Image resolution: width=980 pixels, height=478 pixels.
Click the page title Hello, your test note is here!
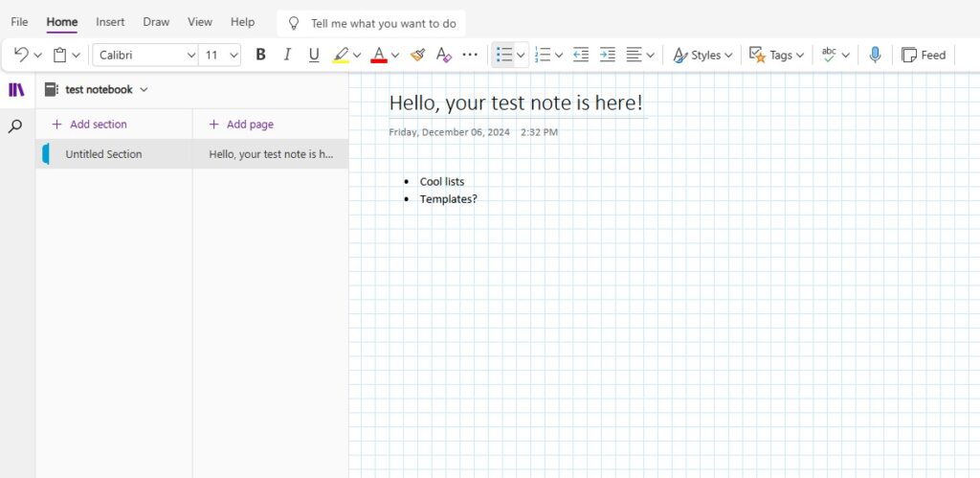516,103
